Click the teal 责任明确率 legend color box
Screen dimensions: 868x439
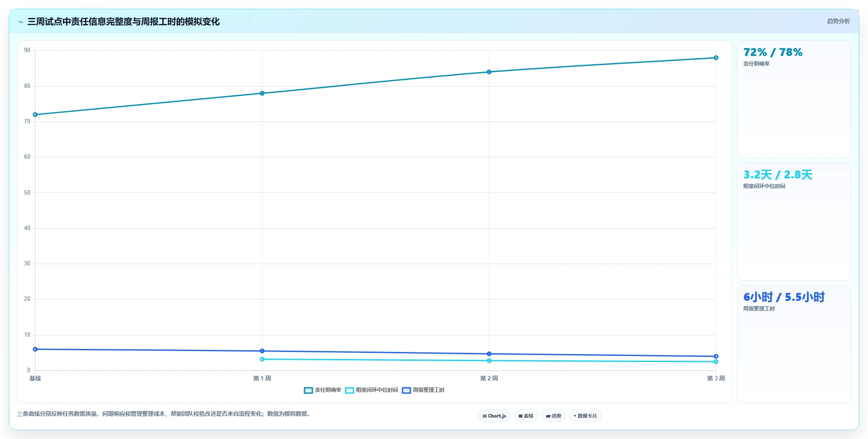pyautogui.click(x=308, y=390)
